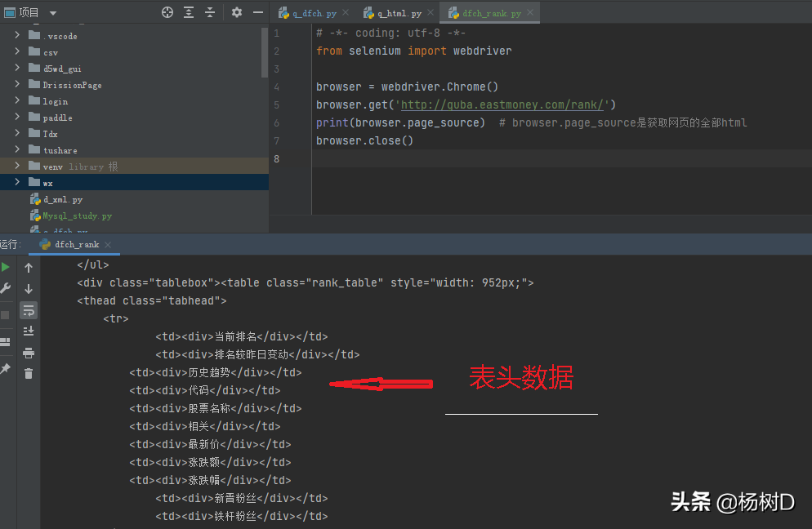
Task: Rerun dfch_rank with the green play icon
Action: [6, 267]
